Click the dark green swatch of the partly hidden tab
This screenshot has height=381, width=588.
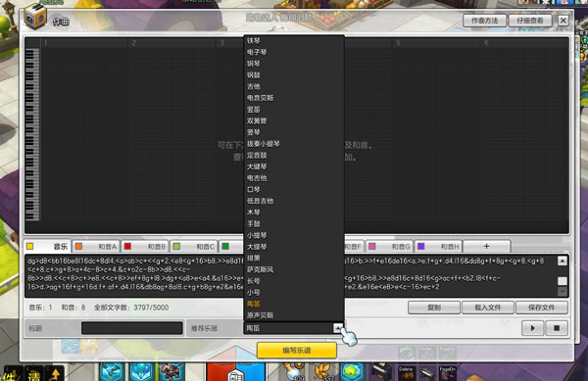(x=225, y=246)
